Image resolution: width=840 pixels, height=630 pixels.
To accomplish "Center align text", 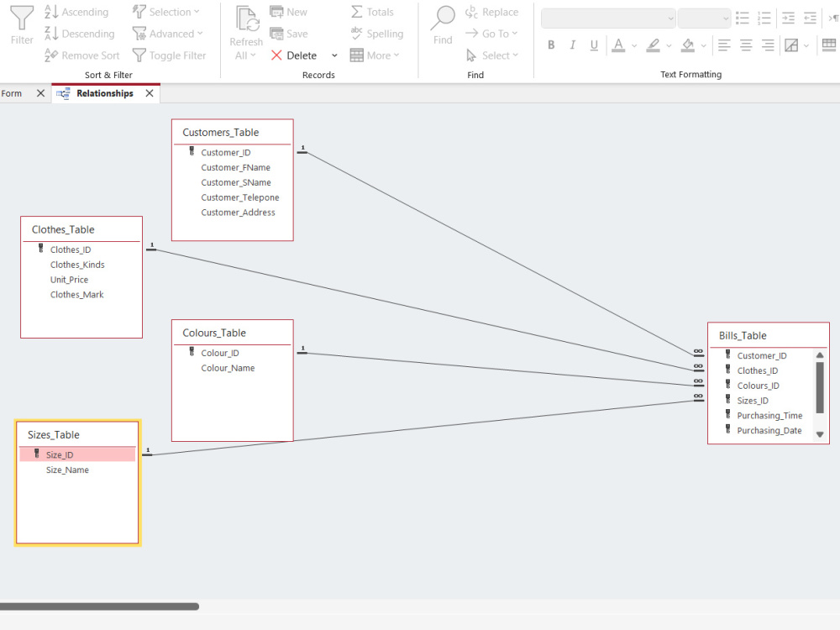I will [746, 45].
